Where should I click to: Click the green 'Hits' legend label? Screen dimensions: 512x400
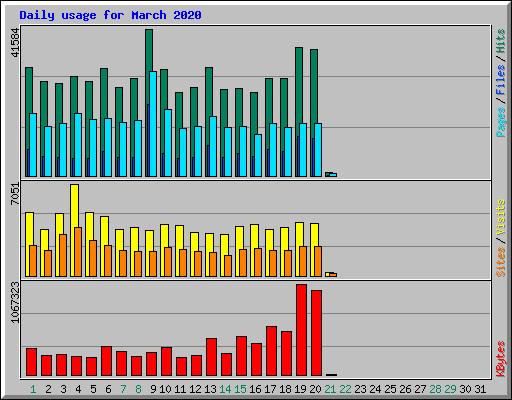point(501,41)
